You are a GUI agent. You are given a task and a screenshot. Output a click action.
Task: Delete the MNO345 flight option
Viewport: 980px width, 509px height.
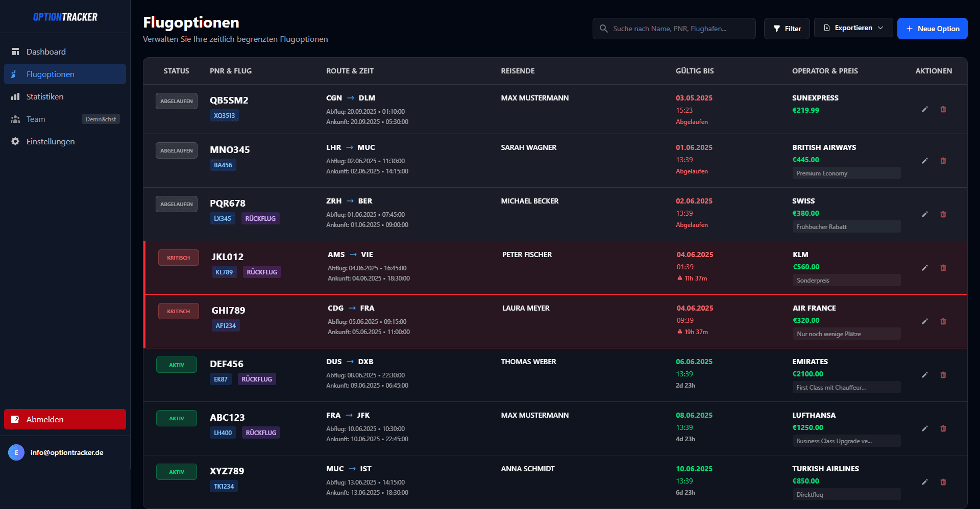click(943, 161)
